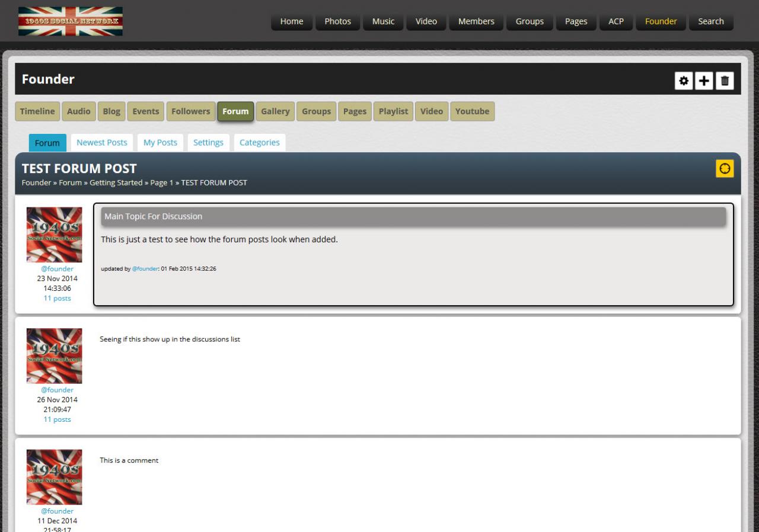The width and height of the screenshot is (759, 532).
Task: Open Search in top navigation
Action: 711,21
